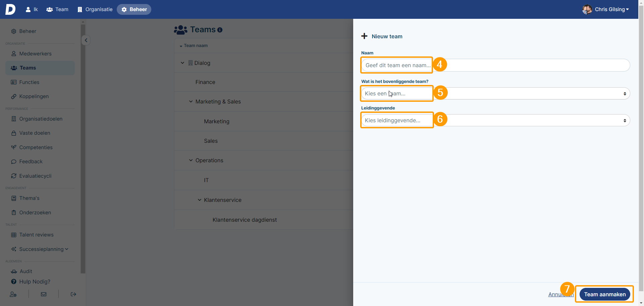
Task: Click Chris Gilsing's profile avatar
Action: [587, 9]
